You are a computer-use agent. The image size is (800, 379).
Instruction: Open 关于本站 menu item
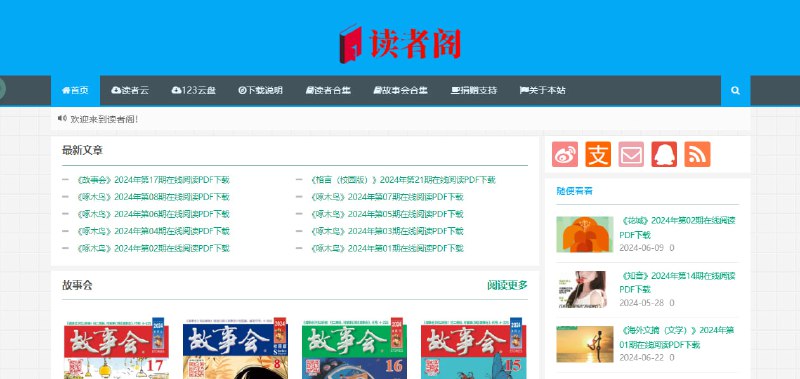[x=542, y=91]
